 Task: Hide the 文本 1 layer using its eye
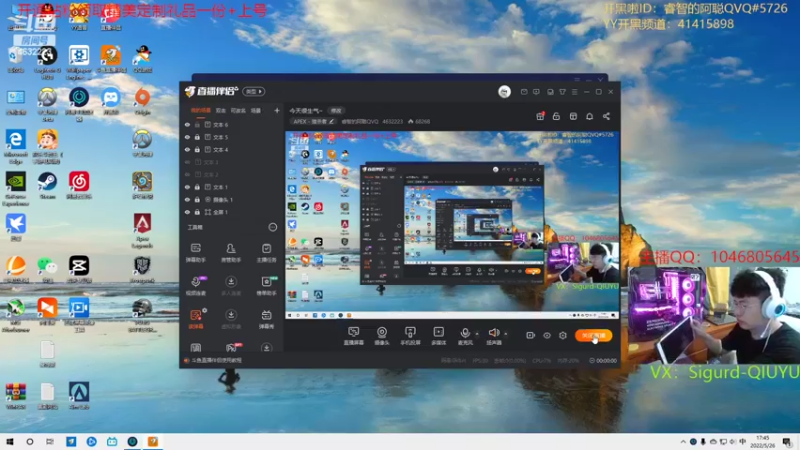click(x=187, y=187)
